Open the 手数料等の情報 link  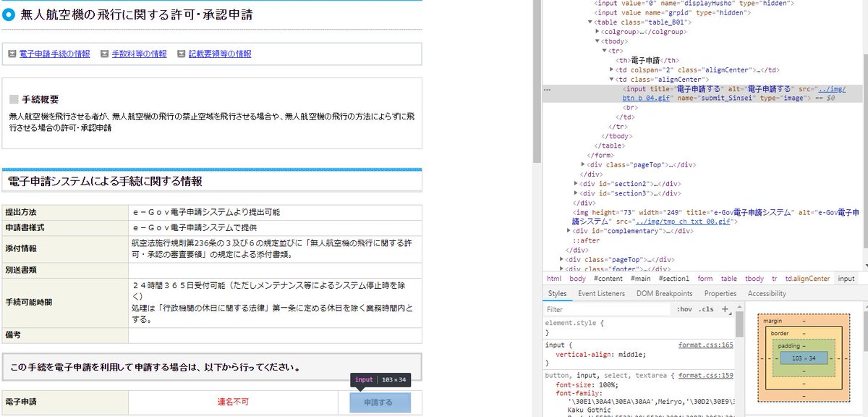tap(139, 54)
